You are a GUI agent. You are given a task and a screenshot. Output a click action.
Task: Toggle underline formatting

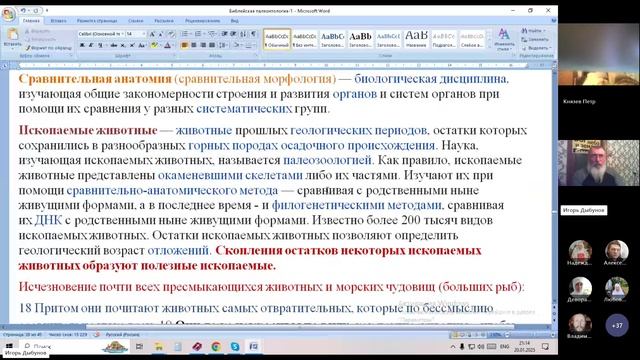100,45
